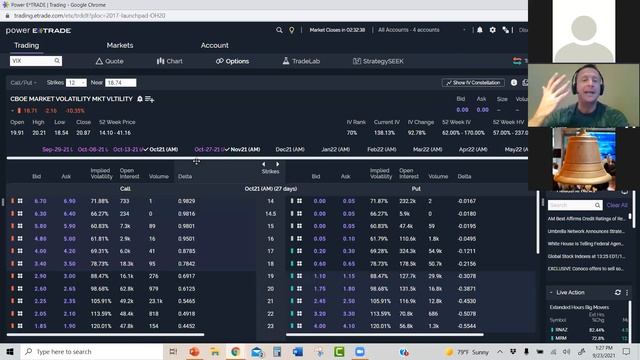Screen dimensions: 640x360
Task: Click call bid 6.70 at strike 14
Action: [40, 201]
